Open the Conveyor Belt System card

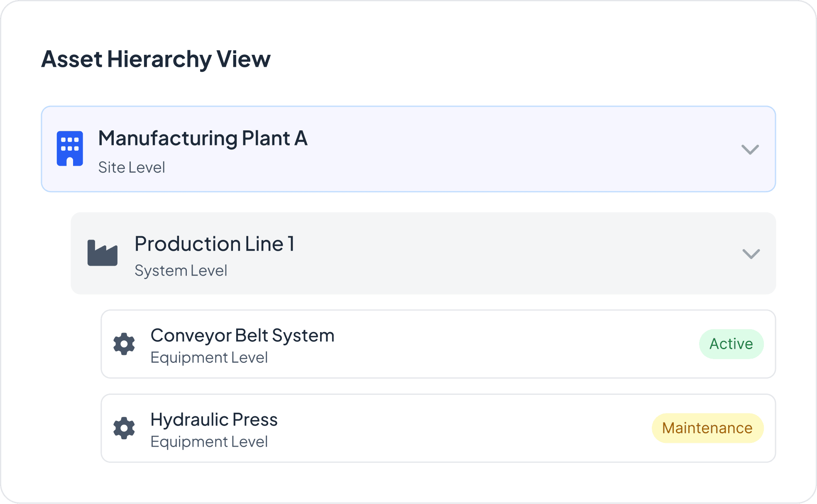pyautogui.click(x=438, y=344)
